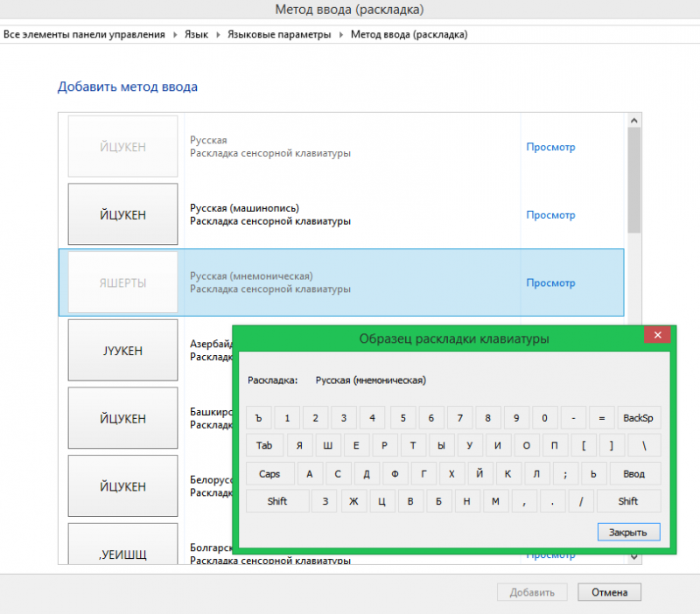
Task: Expand the breadcrumb arrow after Язык
Action: 218,34
